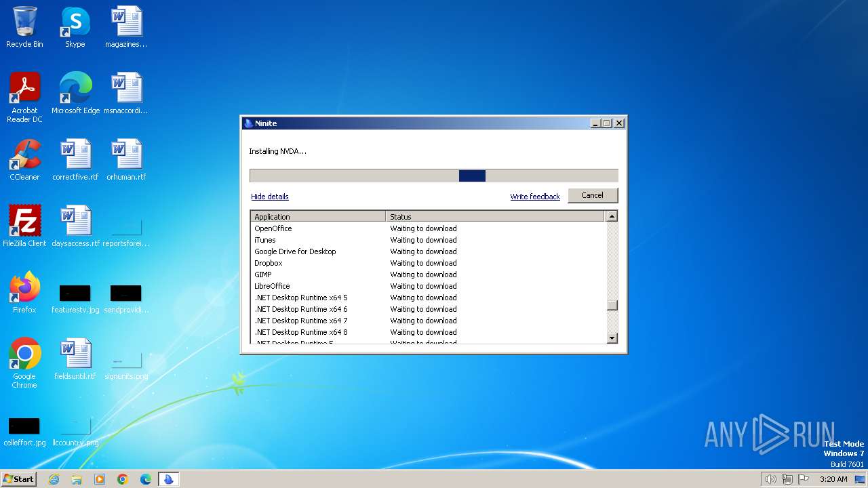Open orhuman.rtf file icon

(126, 160)
